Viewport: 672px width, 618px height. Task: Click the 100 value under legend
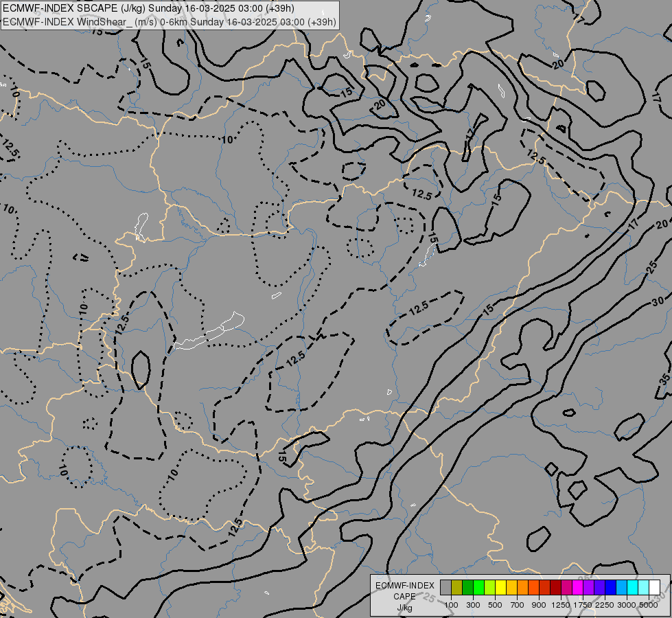click(451, 605)
